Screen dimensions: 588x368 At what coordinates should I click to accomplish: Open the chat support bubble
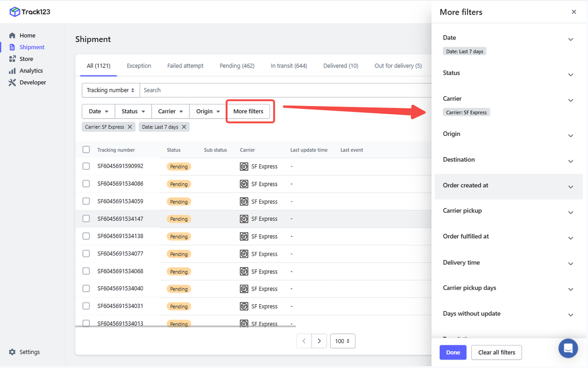coord(568,348)
